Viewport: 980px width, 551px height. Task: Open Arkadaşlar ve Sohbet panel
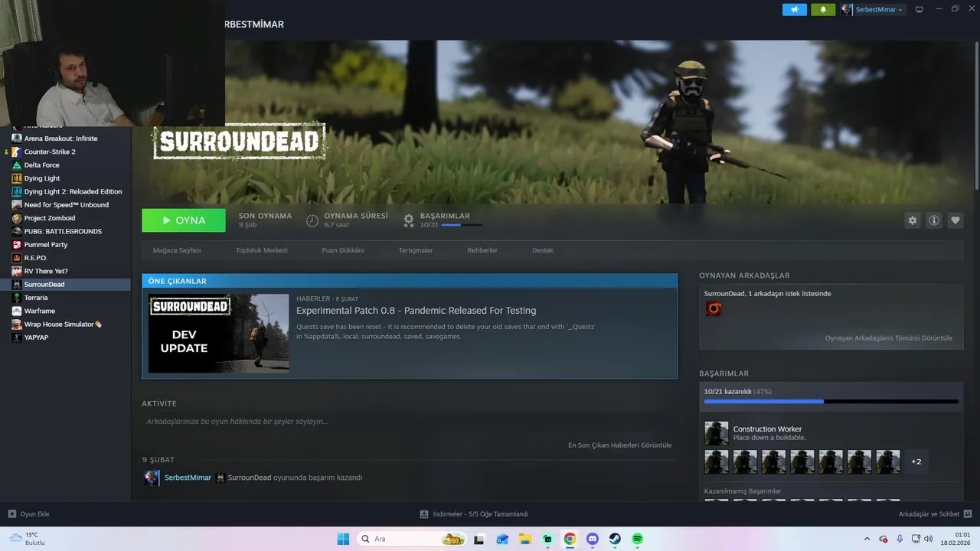coord(935,514)
